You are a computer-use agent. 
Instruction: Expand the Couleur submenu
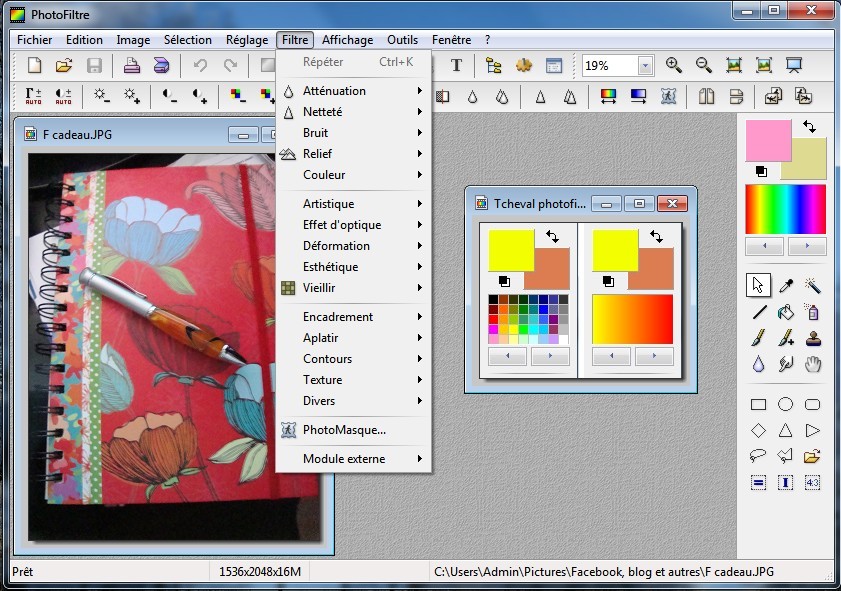pyautogui.click(x=354, y=174)
